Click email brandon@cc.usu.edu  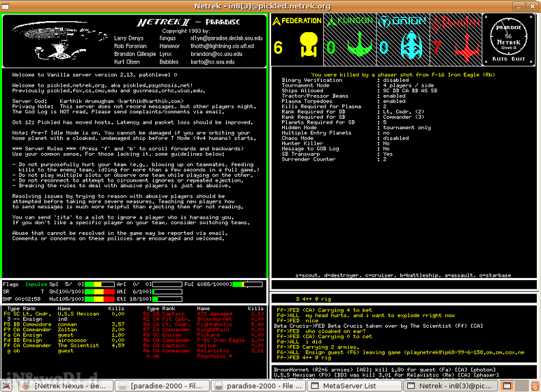(217, 54)
